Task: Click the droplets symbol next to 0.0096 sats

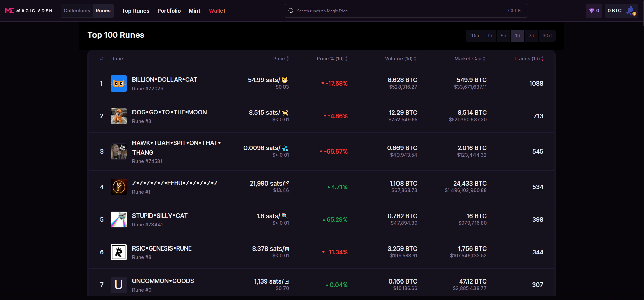Action: (x=285, y=148)
